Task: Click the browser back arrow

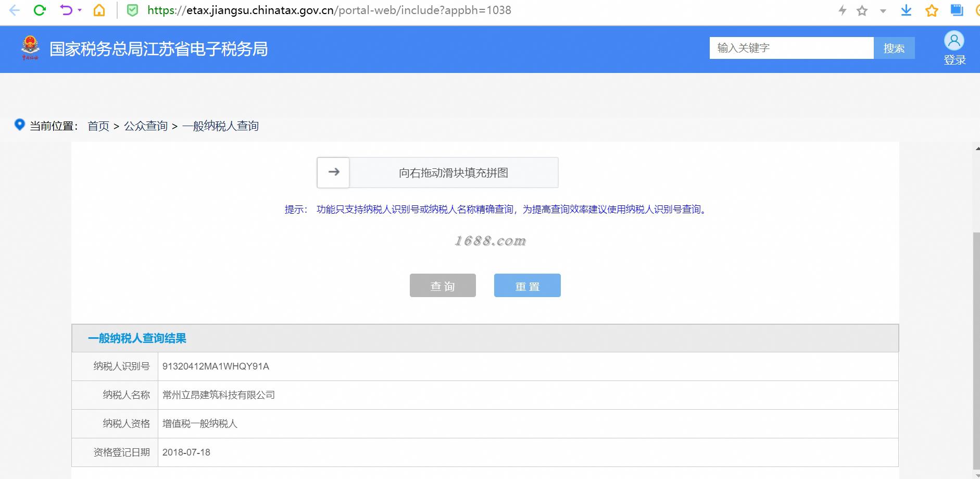Action: tap(15, 10)
